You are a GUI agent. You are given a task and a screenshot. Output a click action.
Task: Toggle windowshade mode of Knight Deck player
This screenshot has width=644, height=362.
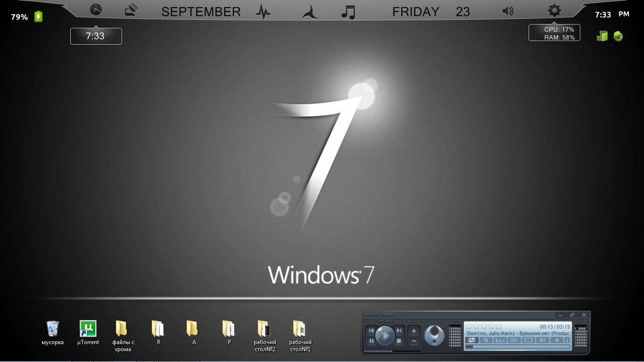click(572, 315)
